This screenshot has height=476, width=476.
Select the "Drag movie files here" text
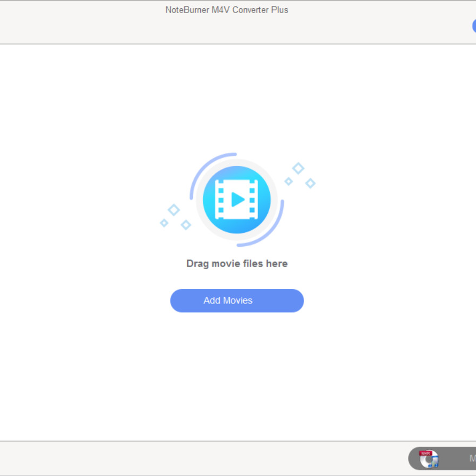point(237,263)
